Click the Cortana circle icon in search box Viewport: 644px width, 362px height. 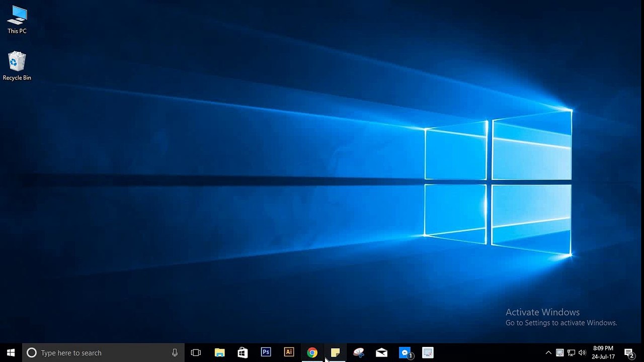pyautogui.click(x=31, y=353)
